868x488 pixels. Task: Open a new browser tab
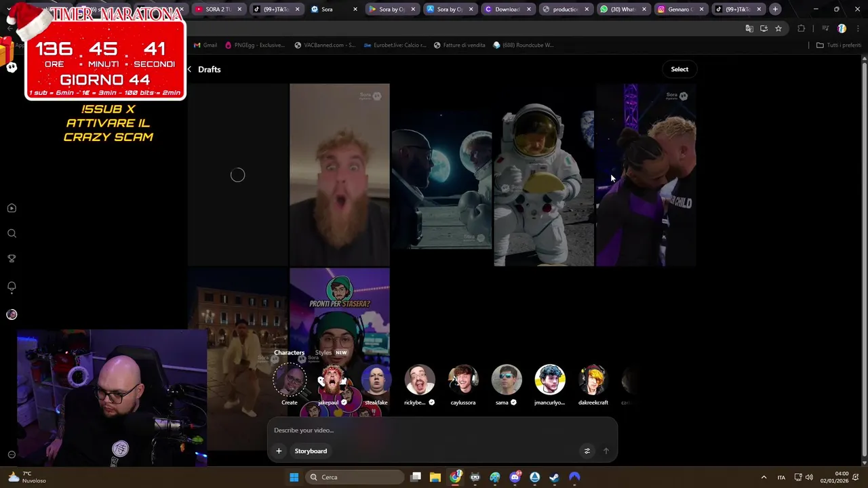tap(775, 9)
